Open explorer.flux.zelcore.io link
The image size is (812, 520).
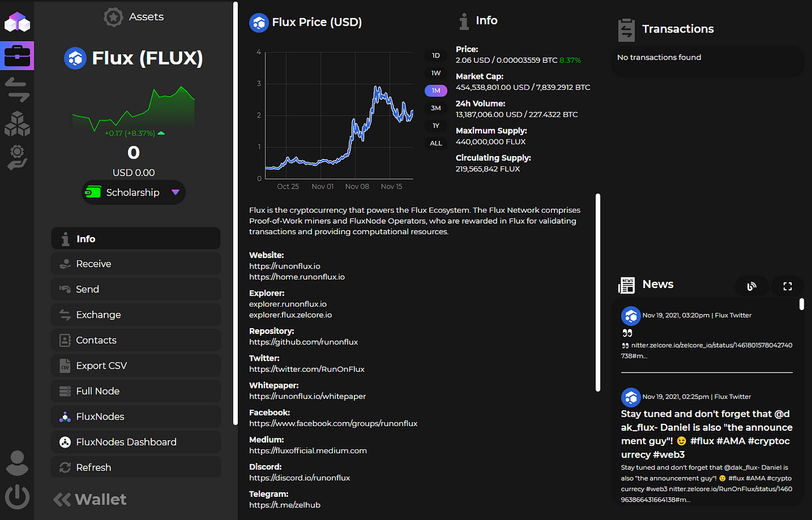click(291, 315)
